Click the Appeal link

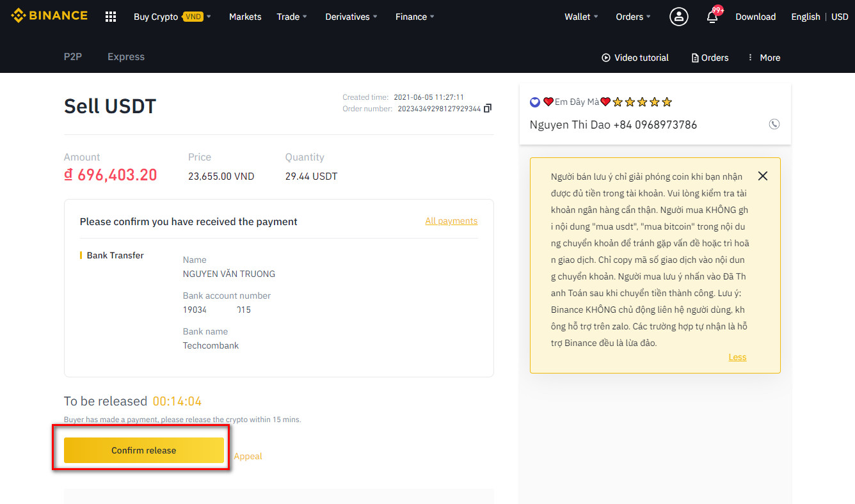[x=248, y=456]
